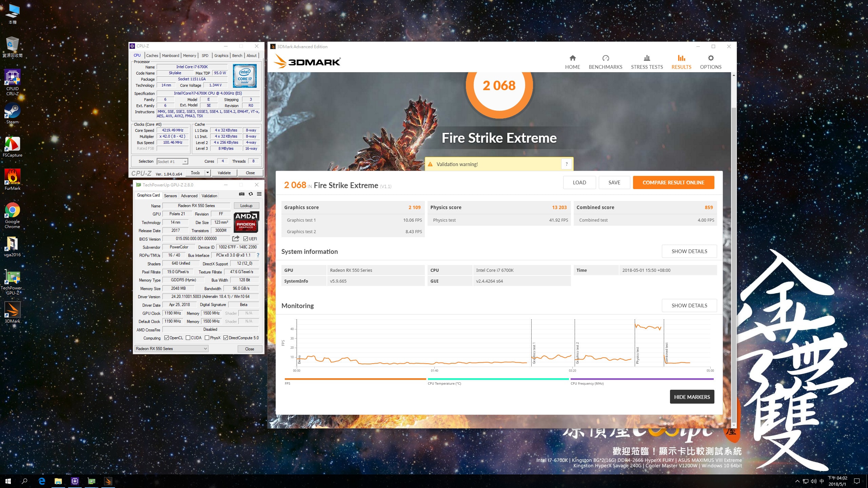The width and height of the screenshot is (868, 488).
Task: Switch to Mainboard tab in CPU-Z
Action: [x=170, y=56]
